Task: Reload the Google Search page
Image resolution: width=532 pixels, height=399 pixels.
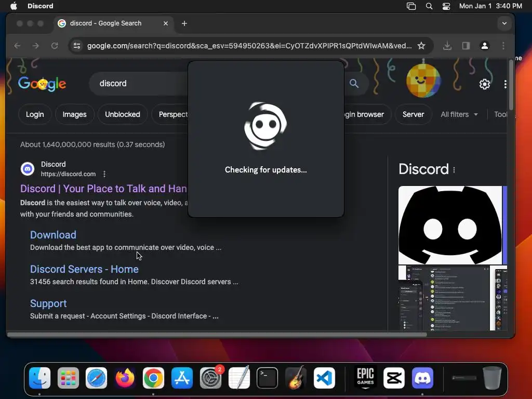Action: pos(54,46)
